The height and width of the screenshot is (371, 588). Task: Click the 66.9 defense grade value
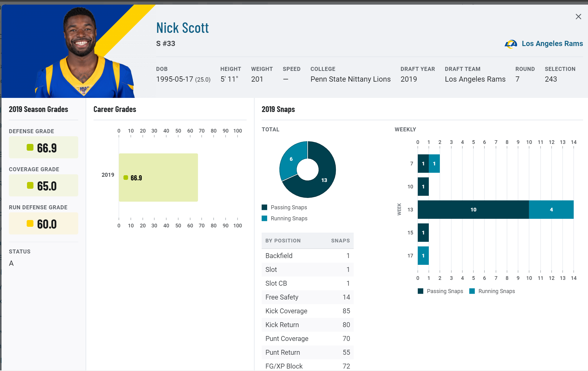coord(47,148)
